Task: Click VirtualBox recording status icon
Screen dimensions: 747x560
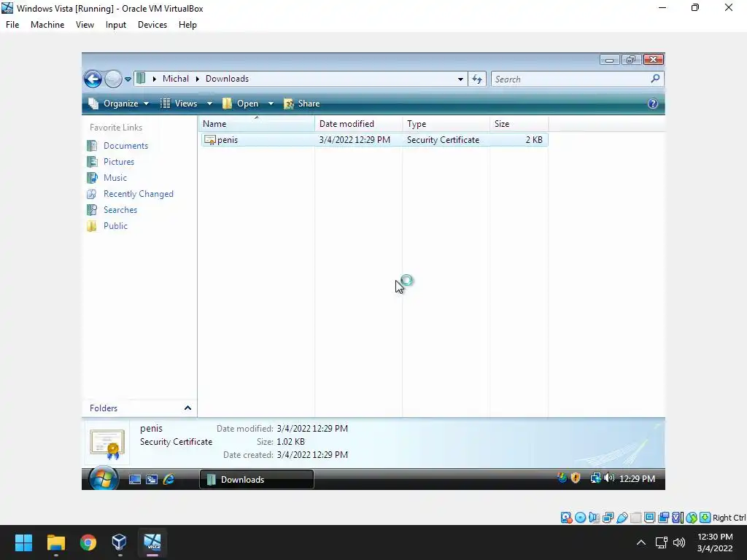Action: coord(663,518)
